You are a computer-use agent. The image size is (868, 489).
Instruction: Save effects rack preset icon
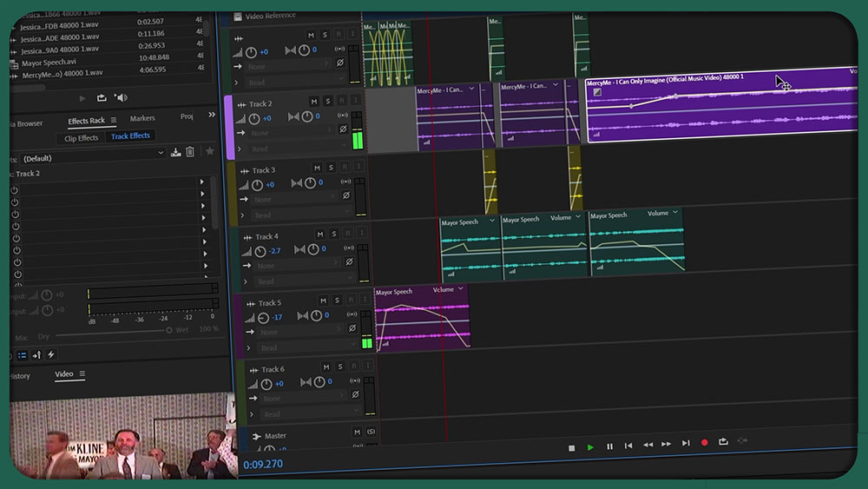click(175, 152)
